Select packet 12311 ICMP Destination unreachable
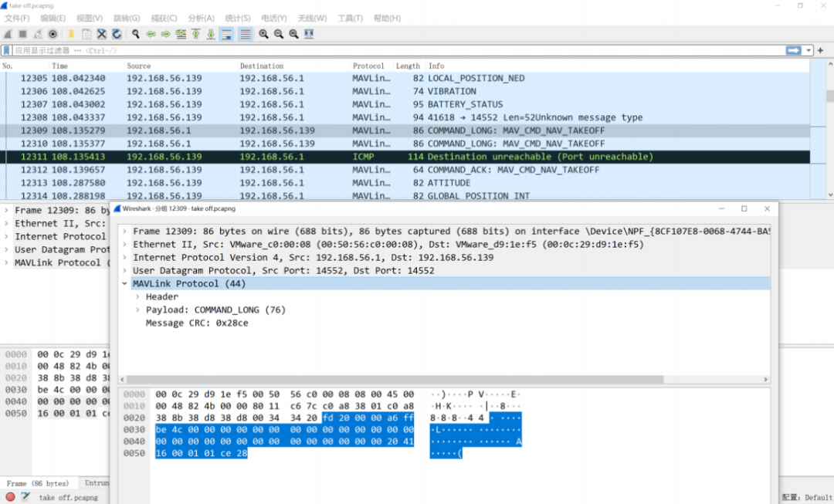834x504 pixels. pyautogui.click(x=405, y=157)
